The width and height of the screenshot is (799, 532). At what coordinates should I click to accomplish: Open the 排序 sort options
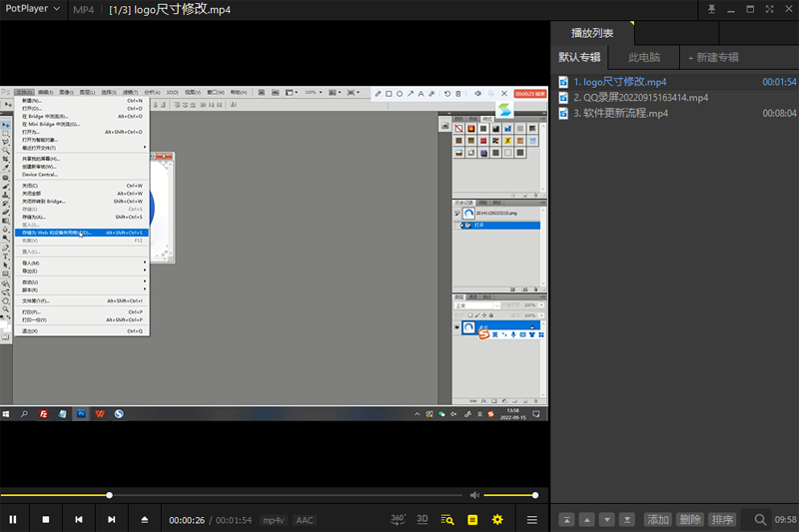722,520
